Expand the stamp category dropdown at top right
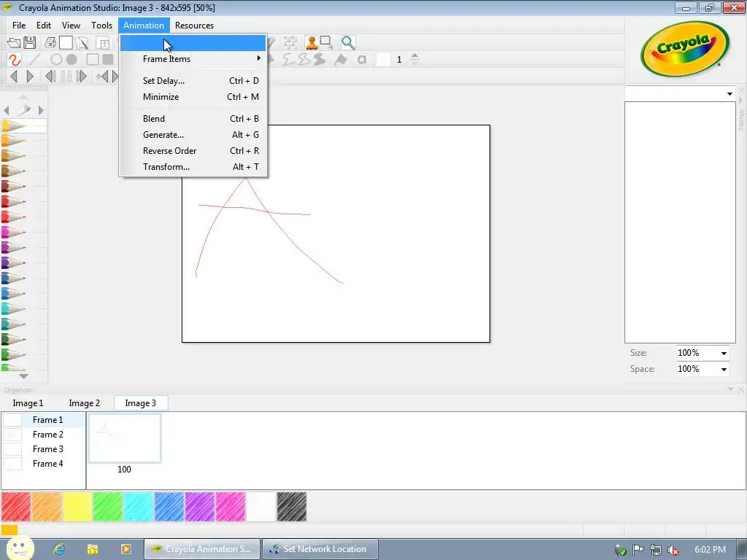 [x=729, y=94]
